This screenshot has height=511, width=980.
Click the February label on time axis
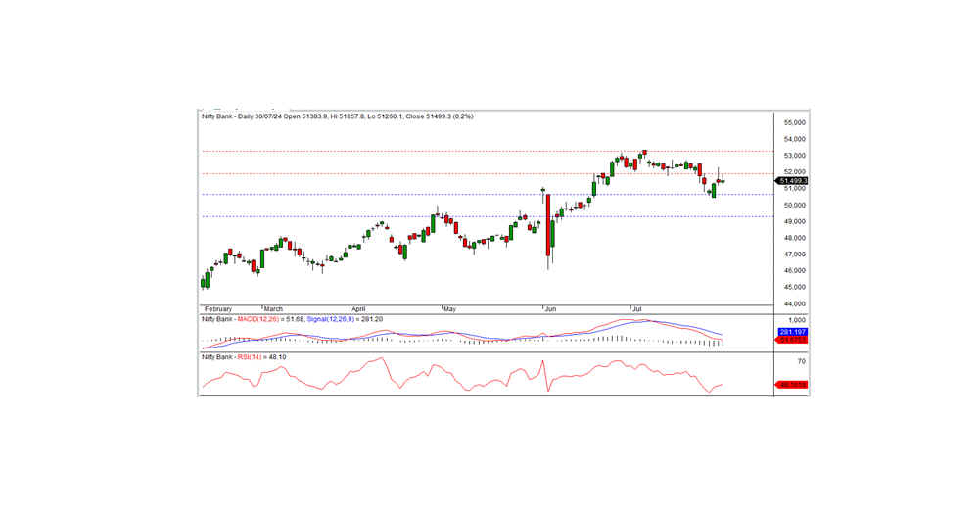click(216, 309)
